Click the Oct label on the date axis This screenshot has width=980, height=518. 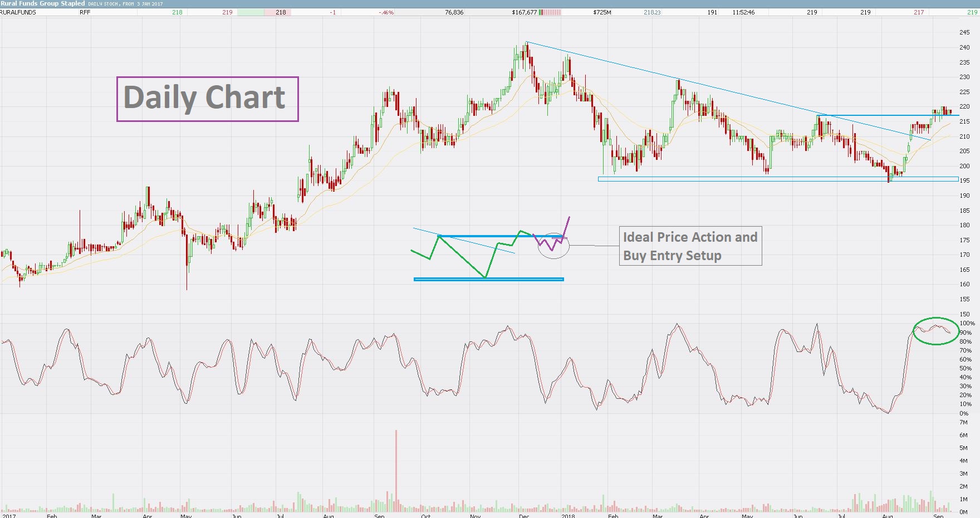426,516
